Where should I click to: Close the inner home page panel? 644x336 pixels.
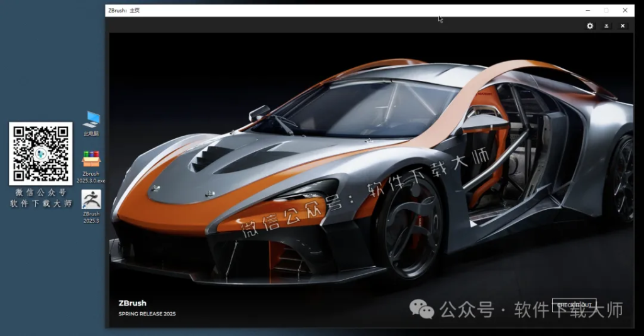pos(623,26)
